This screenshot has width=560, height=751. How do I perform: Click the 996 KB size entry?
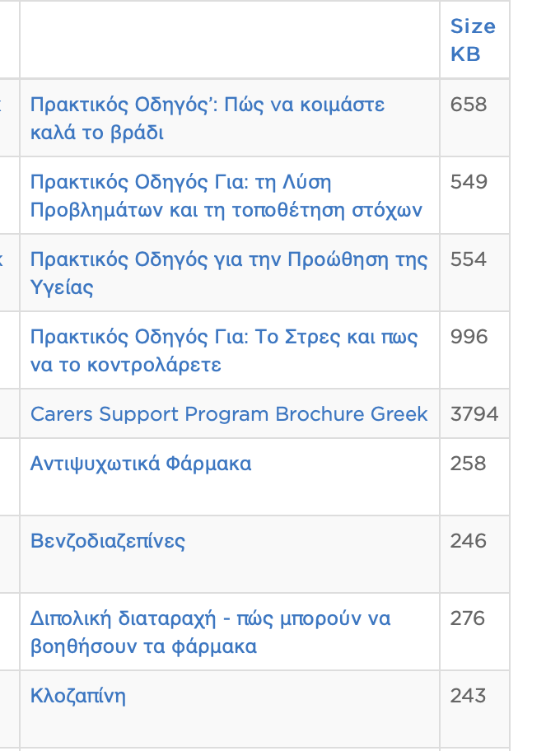pyautogui.click(x=464, y=336)
